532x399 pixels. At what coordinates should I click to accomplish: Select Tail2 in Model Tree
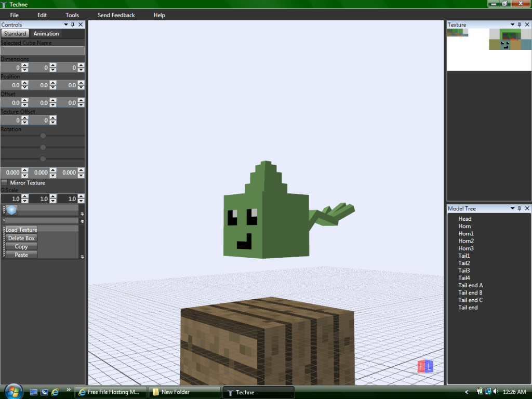click(x=464, y=263)
